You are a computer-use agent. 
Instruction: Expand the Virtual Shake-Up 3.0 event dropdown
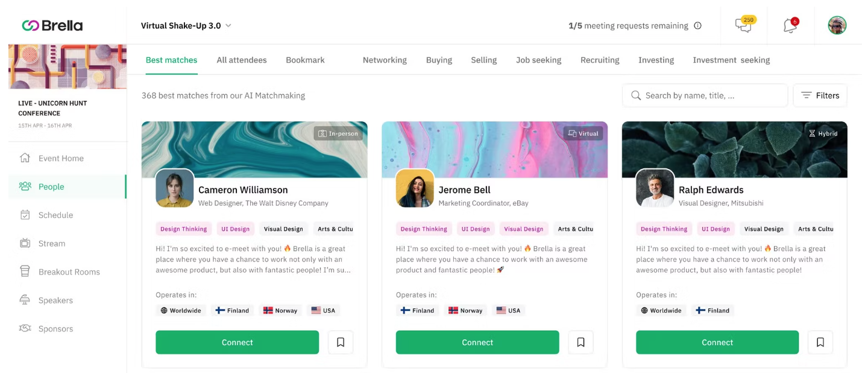pyautogui.click(x=186, y=25)
